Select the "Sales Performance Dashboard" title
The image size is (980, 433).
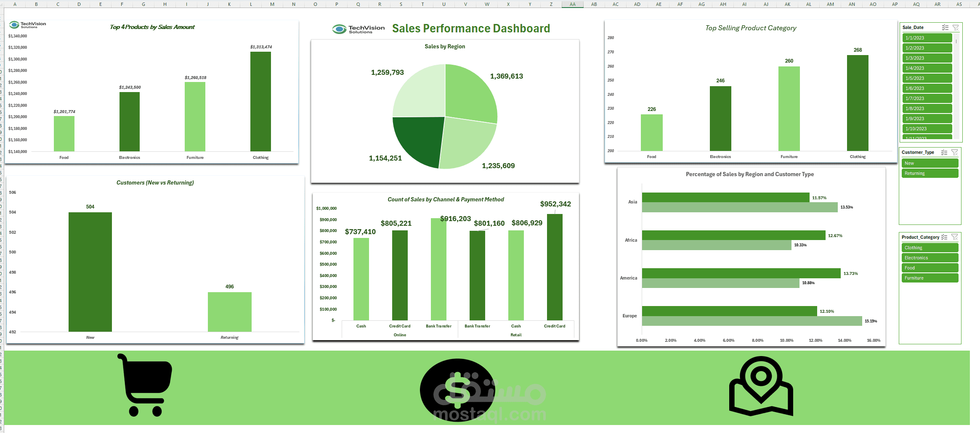click(x=471, y=29)
